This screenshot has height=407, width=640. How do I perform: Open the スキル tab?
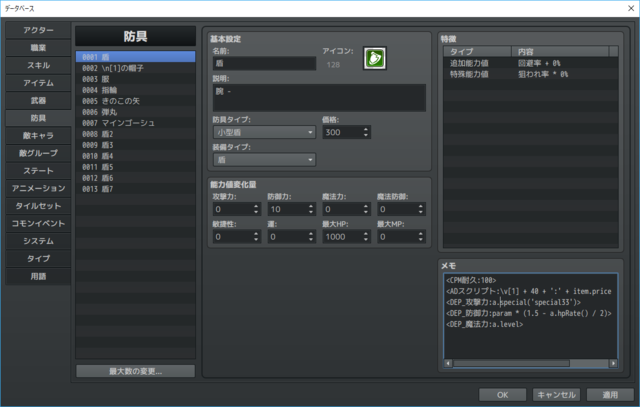(38, 65)
